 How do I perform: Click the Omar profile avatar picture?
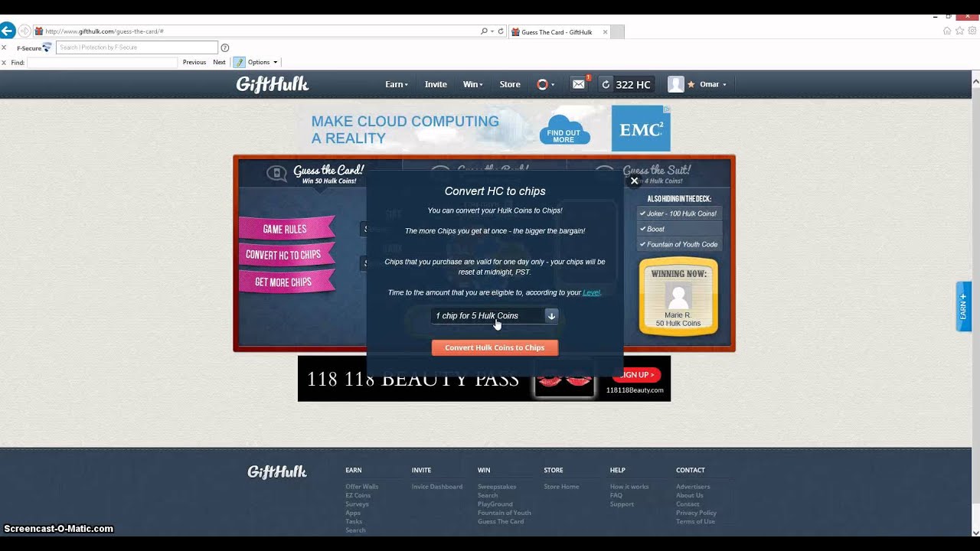(x=675, y=84)
